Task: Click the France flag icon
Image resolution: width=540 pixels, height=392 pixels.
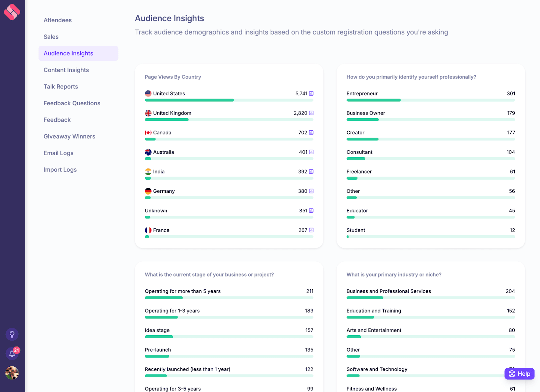Action: pos(148,230)
